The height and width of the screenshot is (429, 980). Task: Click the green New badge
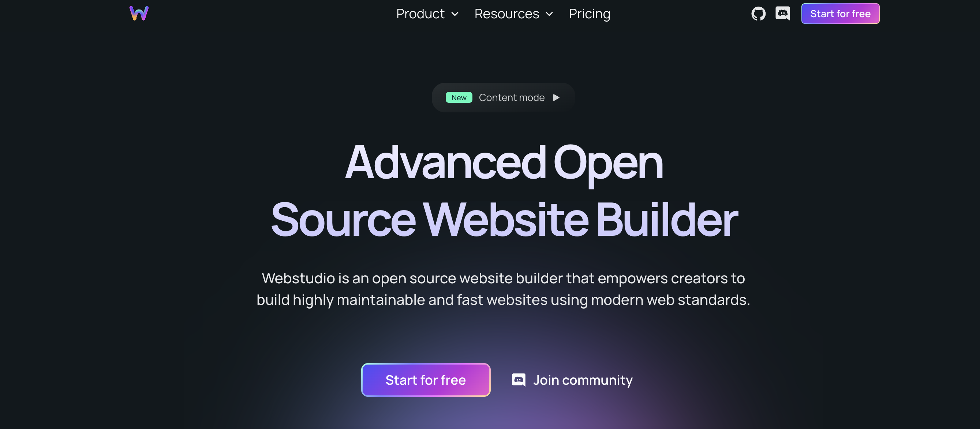click(x=459, y=98)
